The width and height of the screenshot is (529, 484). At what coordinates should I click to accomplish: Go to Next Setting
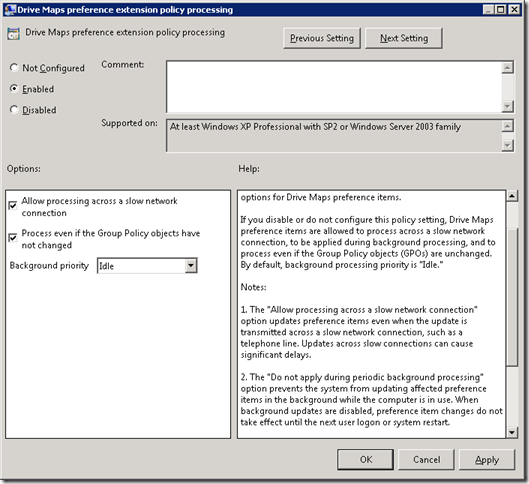click(x=404, y=38)
